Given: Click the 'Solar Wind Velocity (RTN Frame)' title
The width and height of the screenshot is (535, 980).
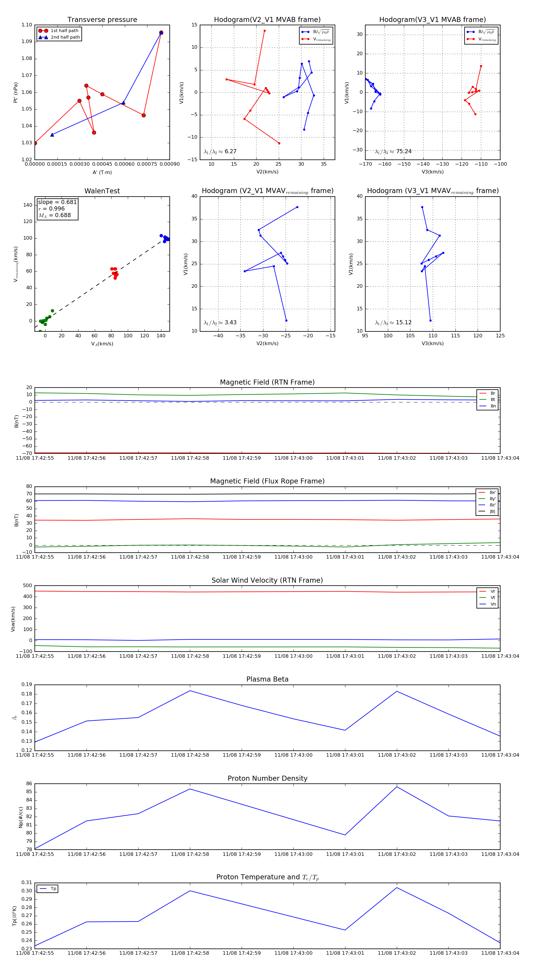Looking at the screenshot, I should (267, 580).
